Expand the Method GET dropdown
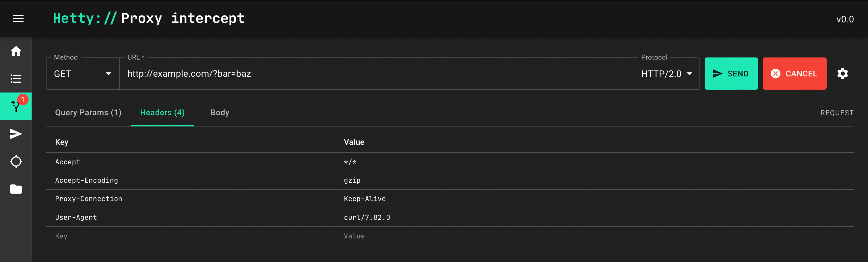This screenshot has height=262, width=868. (x=83, y=74)
